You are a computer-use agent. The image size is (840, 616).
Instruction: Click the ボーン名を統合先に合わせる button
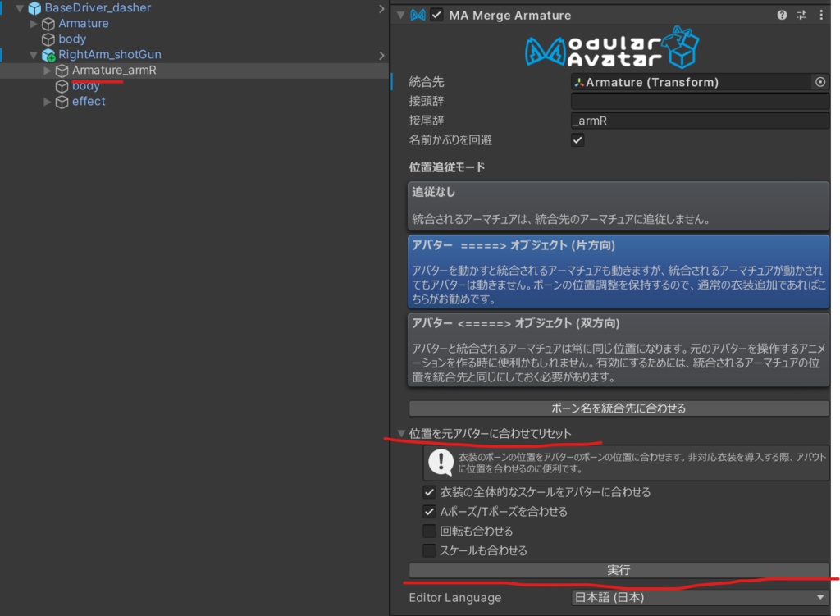point(619,408)
